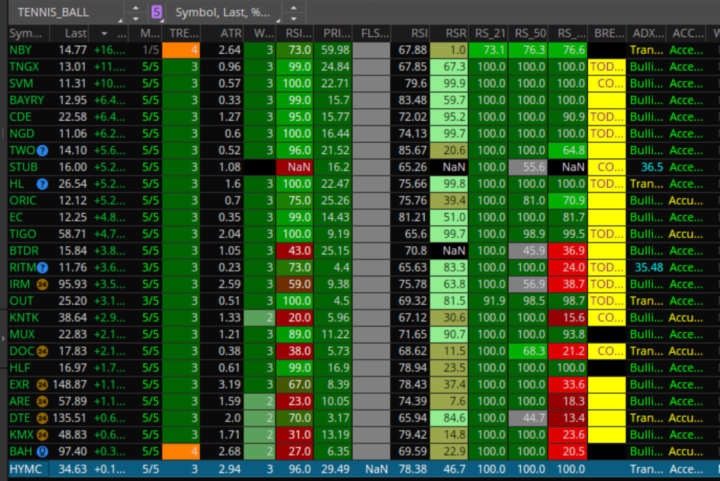Click the red 20.0 cell in KNTK row
This screenshot has height=481, width=720.
[294, 318]
